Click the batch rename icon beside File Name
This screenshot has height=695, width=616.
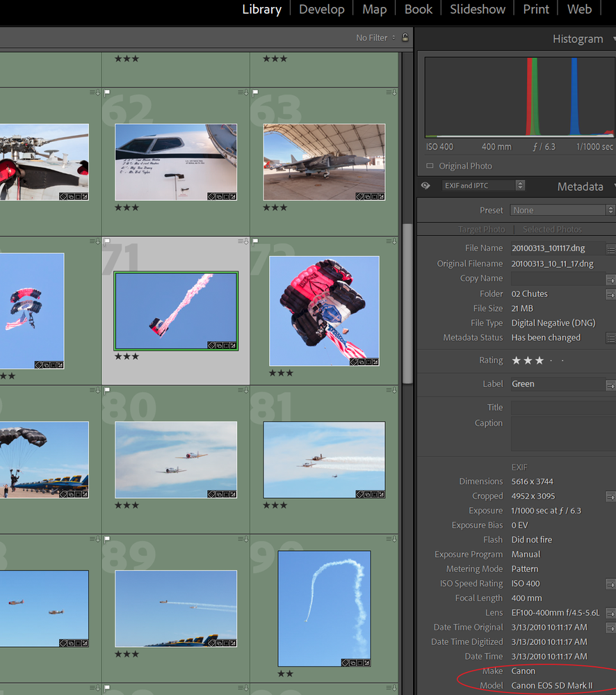pyautogui.click(x=610, y=248)
